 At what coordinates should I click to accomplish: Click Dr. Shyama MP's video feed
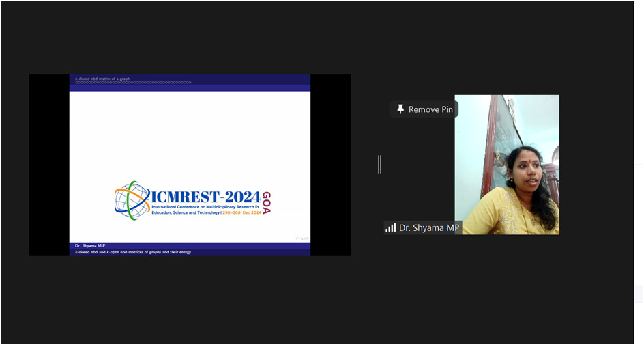pyautogui.click(x=507, y=165)
